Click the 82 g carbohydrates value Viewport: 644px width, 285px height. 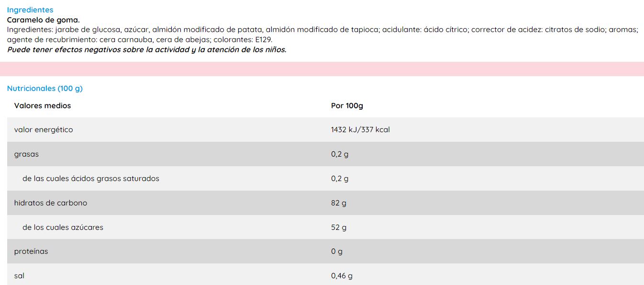pyautogui.click(x=339, y=203)
